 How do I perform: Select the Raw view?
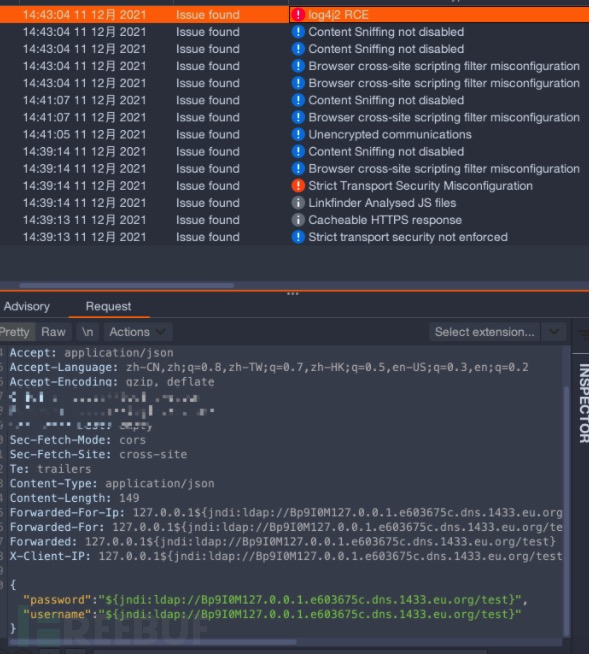pyautogui.click(x=53, y=332)
